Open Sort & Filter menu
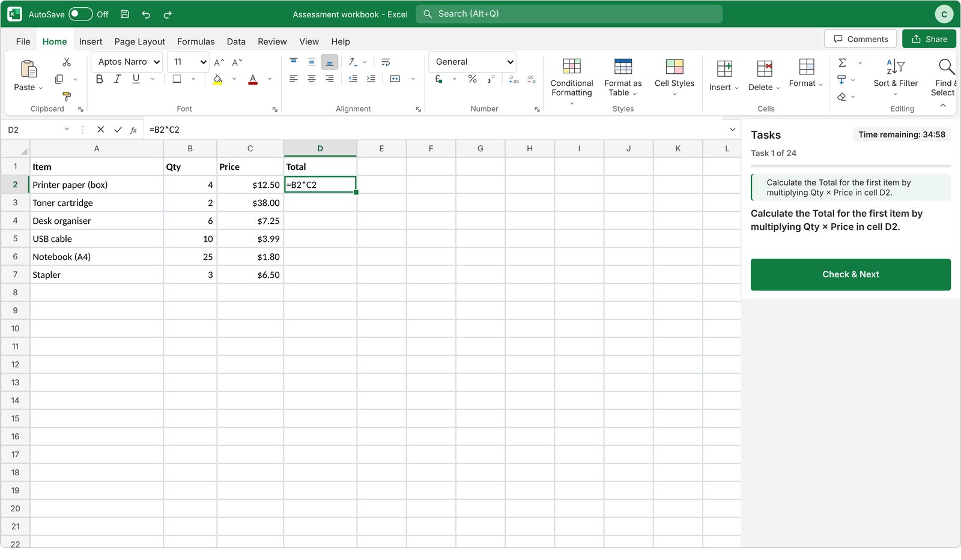Image resolution: width=961 pixels, height=560 pixels. pos(896,78)
